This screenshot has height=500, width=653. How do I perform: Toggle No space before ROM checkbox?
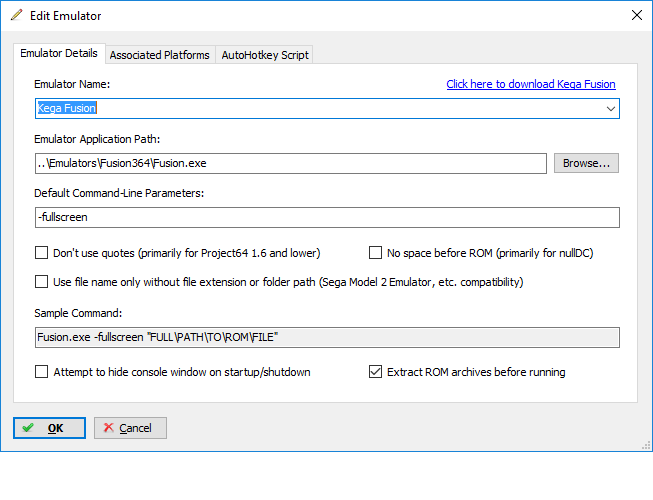tap(375, 253)
